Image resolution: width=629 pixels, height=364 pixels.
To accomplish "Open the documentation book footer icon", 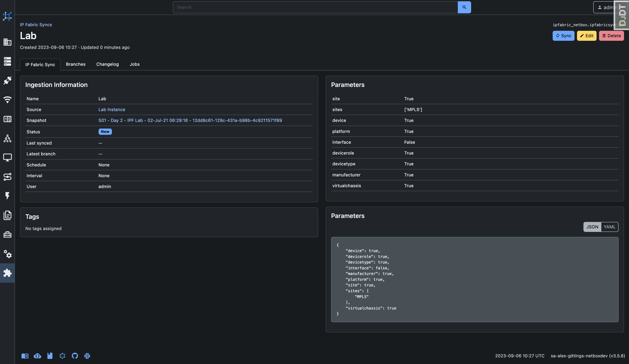I will 25,356.
